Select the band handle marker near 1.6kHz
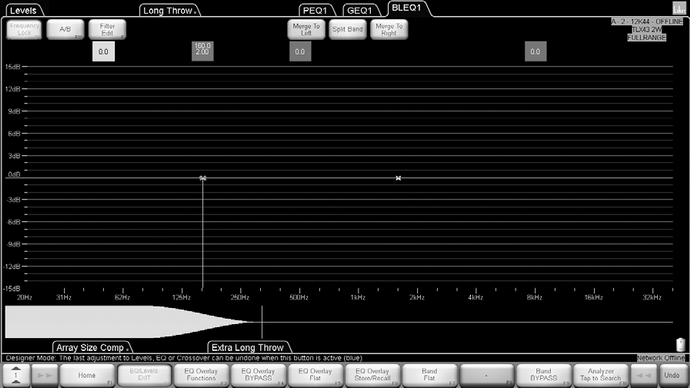The image size is (690, 388). (x=398, y=178)
